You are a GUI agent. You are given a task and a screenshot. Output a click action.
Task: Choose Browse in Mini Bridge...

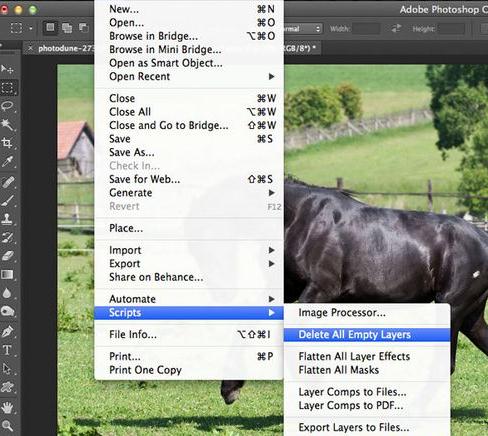click(189, 50)
